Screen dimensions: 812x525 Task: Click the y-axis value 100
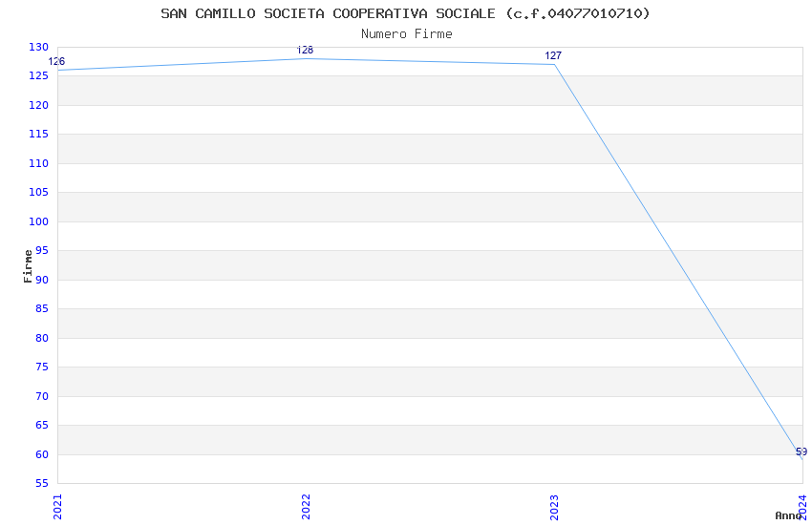click(x=38, y=221)
